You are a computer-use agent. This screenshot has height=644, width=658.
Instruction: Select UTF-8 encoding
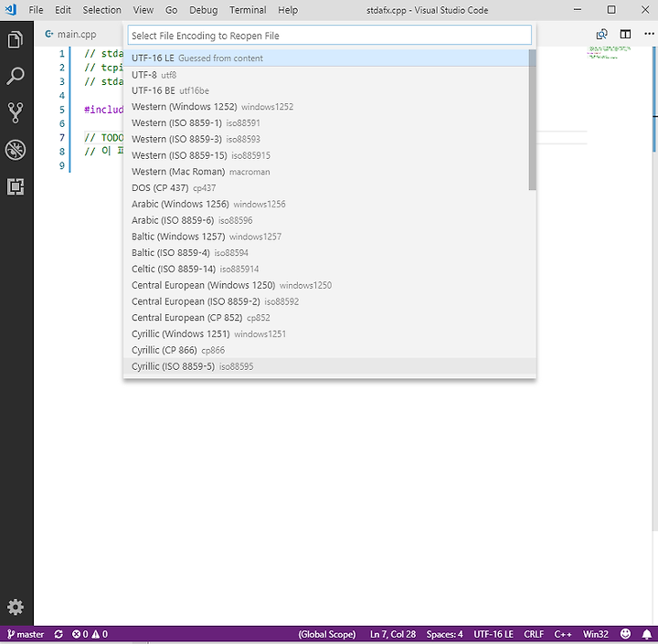coord(326,75)
